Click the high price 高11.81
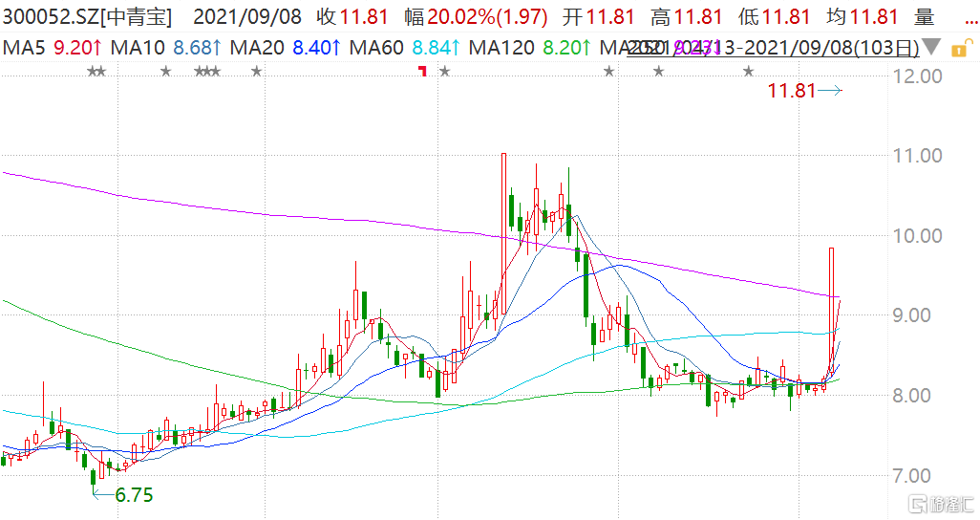The image size is (980, 520). point(686,17)
